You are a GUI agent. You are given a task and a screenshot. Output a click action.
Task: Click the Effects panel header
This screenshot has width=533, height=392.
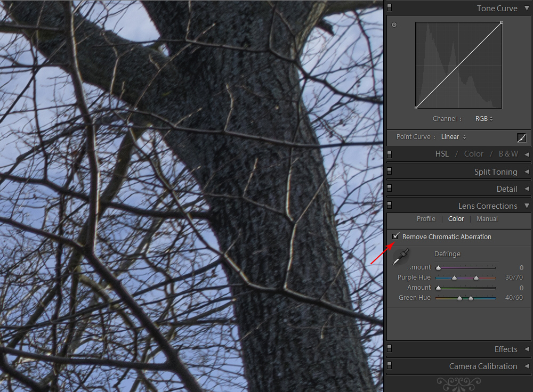[505, 349]
